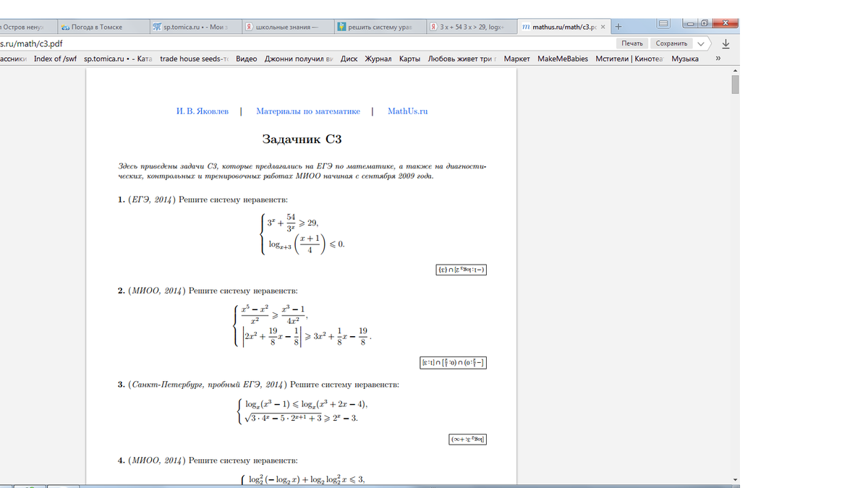
Task: Open a new browser tab with the plus
Action: click(x=618, y=27)
